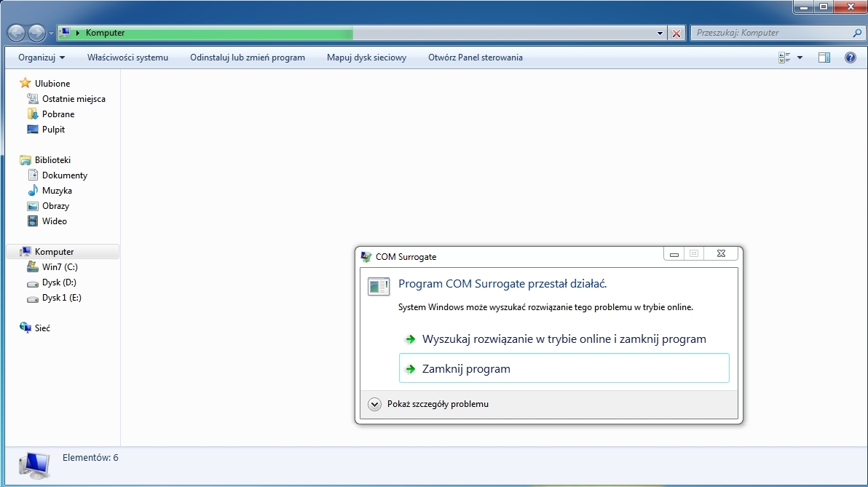Open the Obrazy library
The image size is (868, 487).
coord(56,206)
